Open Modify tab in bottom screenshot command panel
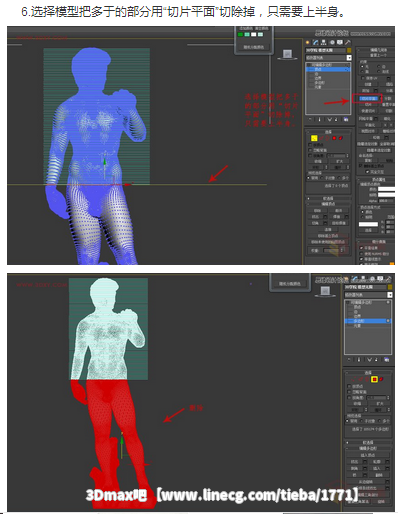The height and width of the screenshot is (514, 398). click(355, 279)
